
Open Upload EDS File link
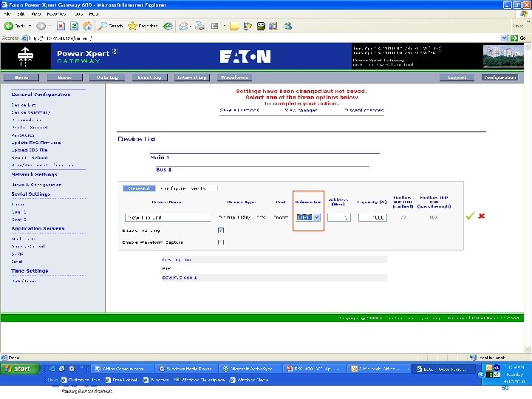[29, 150]
